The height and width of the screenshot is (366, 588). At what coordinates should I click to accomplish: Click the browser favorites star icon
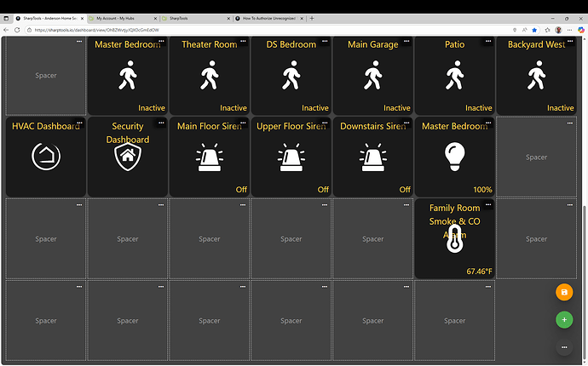534,30
